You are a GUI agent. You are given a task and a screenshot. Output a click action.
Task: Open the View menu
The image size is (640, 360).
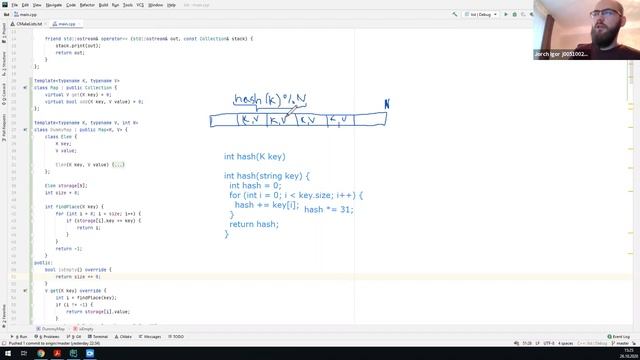pos(37,5)
